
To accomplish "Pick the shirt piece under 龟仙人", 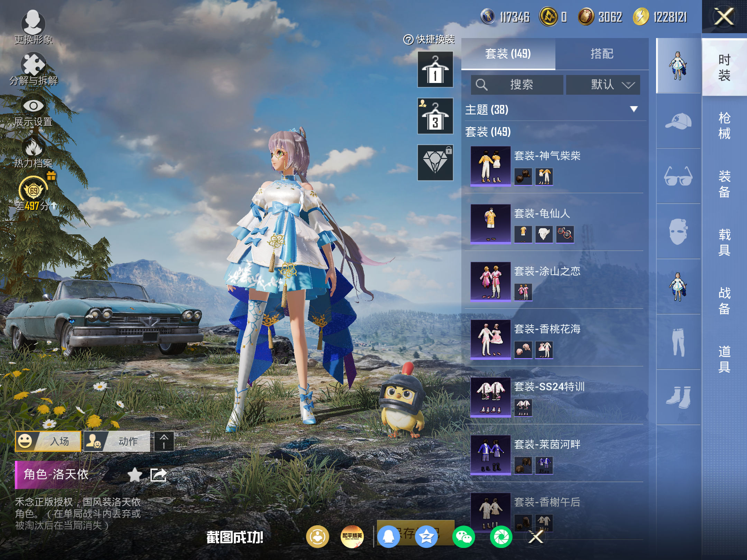I will (x=523, y=234).
